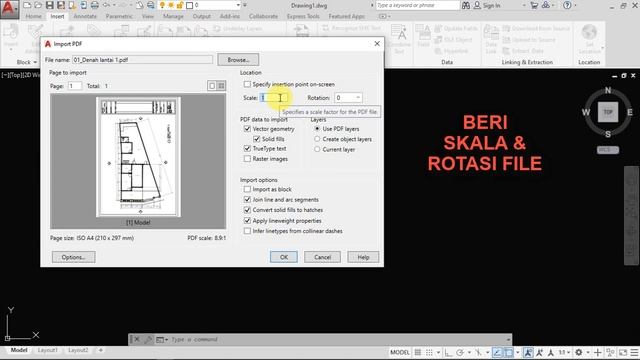This screenshot has width=640, height=360.
Task: Toggle the snap mode dots icon in the status bar
Action: (429, 352)
